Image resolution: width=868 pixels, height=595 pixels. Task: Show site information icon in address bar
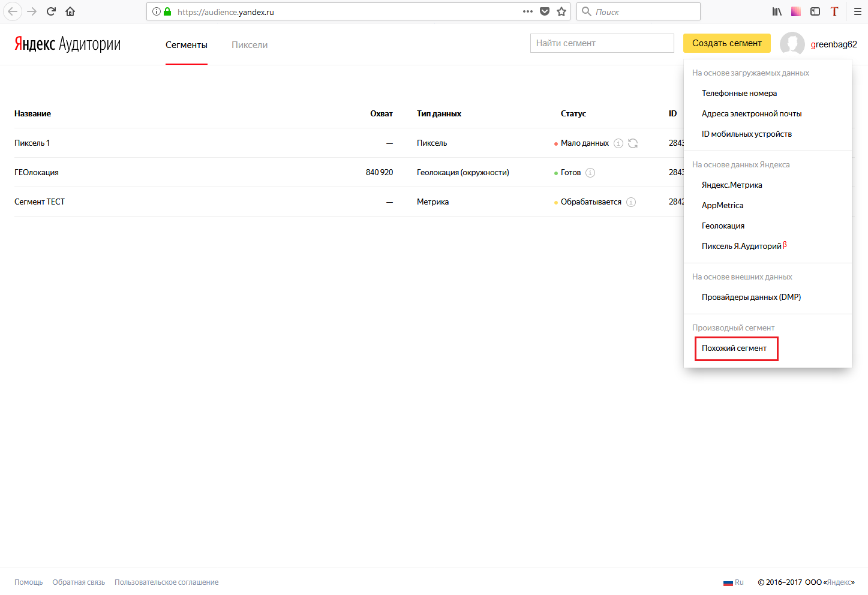pos(156,11)
